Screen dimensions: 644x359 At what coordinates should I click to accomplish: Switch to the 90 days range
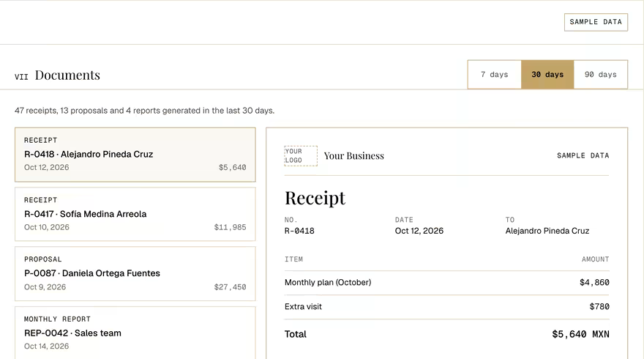coord(601,75)
